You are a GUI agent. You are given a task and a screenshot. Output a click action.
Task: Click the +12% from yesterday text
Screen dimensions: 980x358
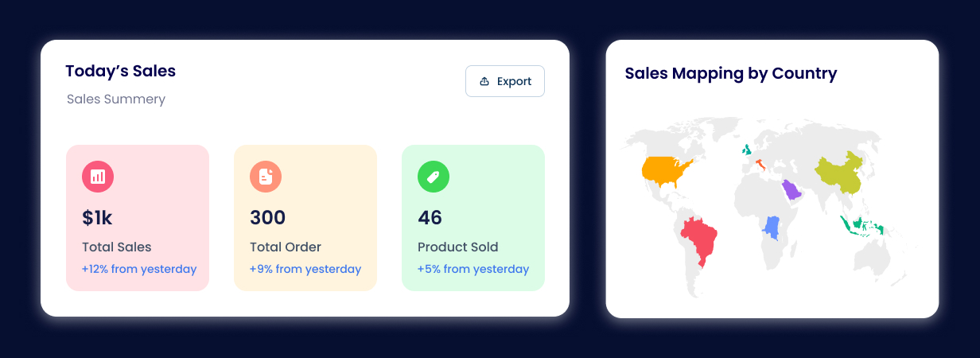139,269
